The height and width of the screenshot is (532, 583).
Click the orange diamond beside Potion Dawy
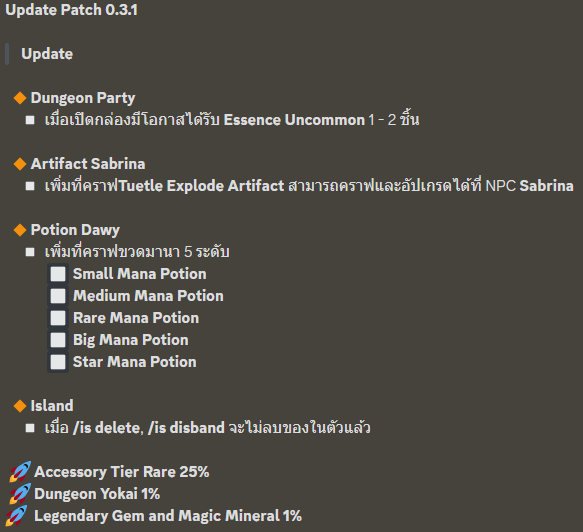tap(20, 230)
